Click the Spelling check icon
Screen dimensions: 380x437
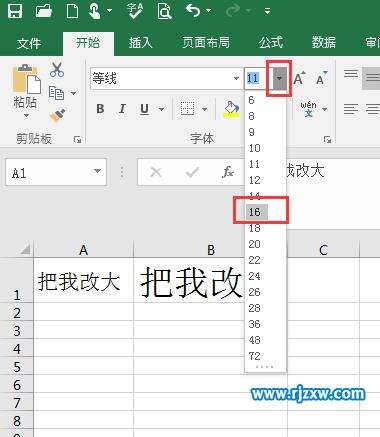[x=135, y=10]
